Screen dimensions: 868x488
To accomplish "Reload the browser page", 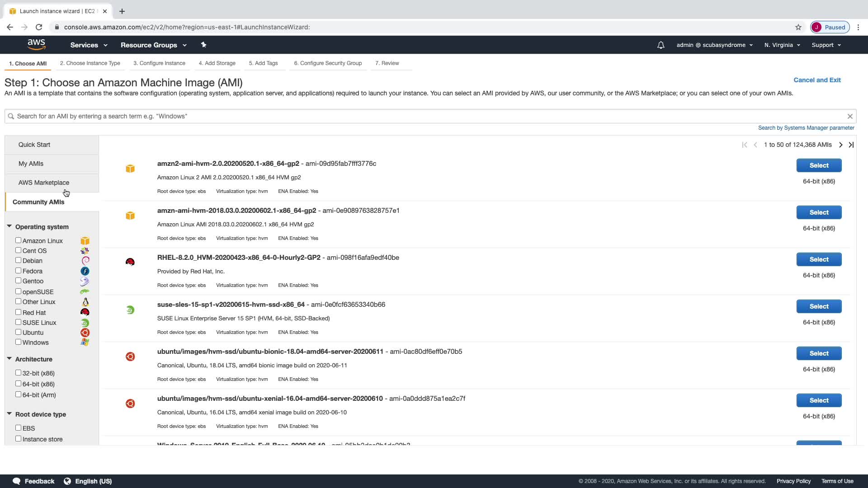I will coord(39,27).
